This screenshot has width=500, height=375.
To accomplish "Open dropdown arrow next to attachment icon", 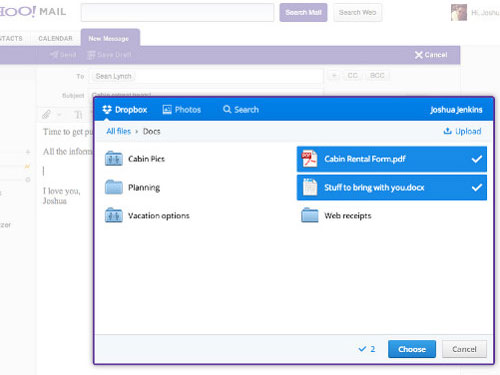I will pyautogui.click(x=59, y=115).
